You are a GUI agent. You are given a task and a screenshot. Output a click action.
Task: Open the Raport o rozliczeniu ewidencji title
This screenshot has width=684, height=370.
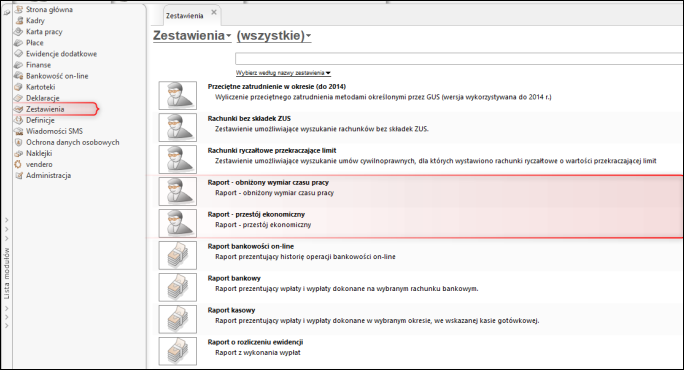click(x=255, y=342)
